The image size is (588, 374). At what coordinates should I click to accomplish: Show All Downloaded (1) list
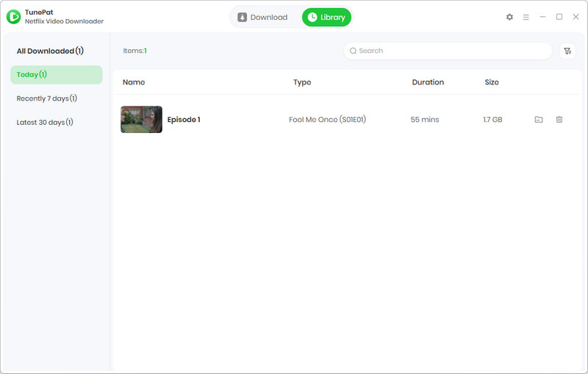[50, 51]
